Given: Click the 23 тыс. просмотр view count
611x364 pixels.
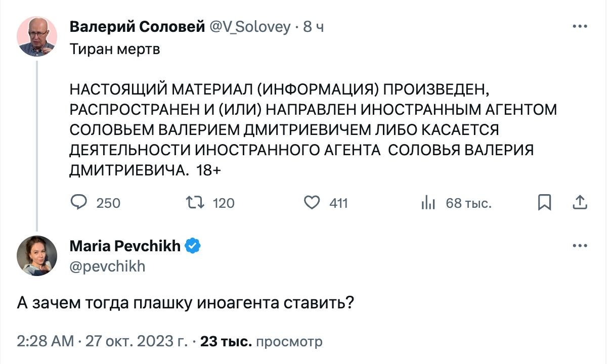Looking at the screenshot, I should 261,341.
